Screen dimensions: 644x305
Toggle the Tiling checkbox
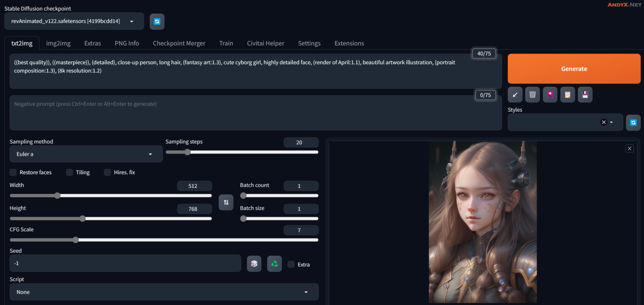click(70, 172)
